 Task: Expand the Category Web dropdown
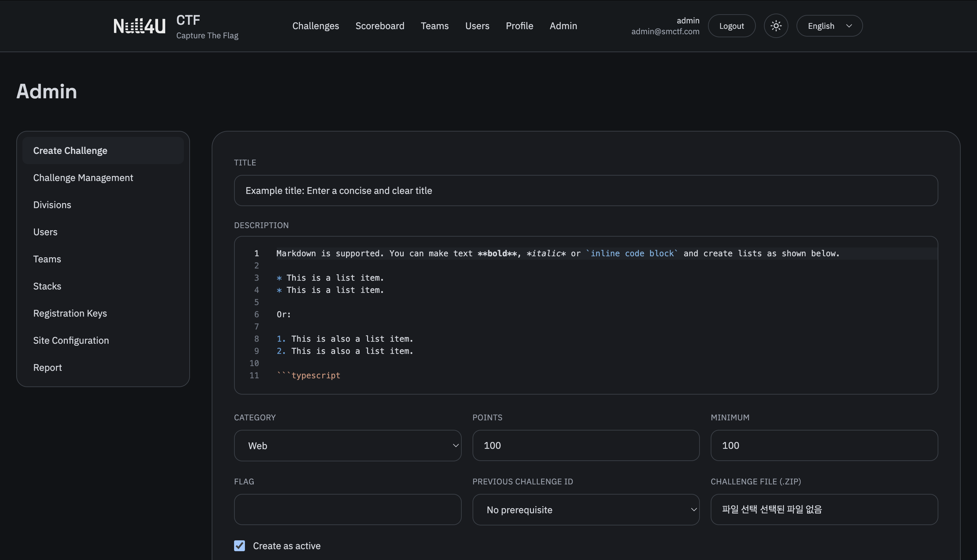click(x=347, y=445)
